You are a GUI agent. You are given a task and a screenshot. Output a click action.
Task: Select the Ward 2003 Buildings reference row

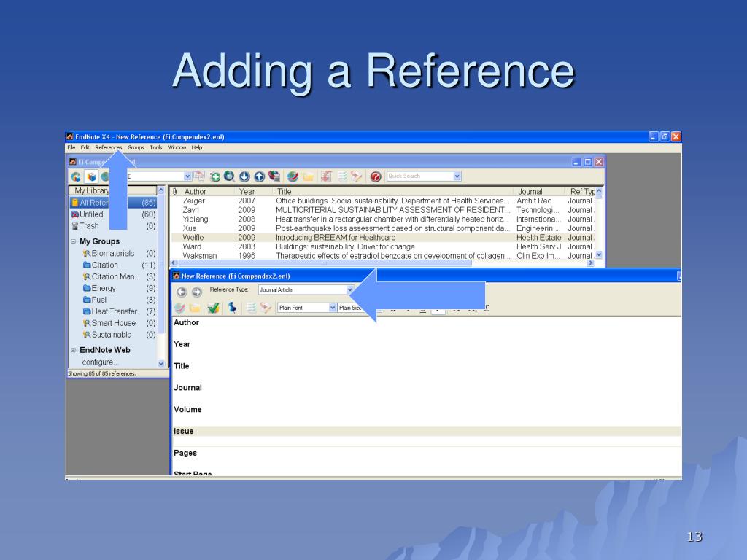point(384,246)
